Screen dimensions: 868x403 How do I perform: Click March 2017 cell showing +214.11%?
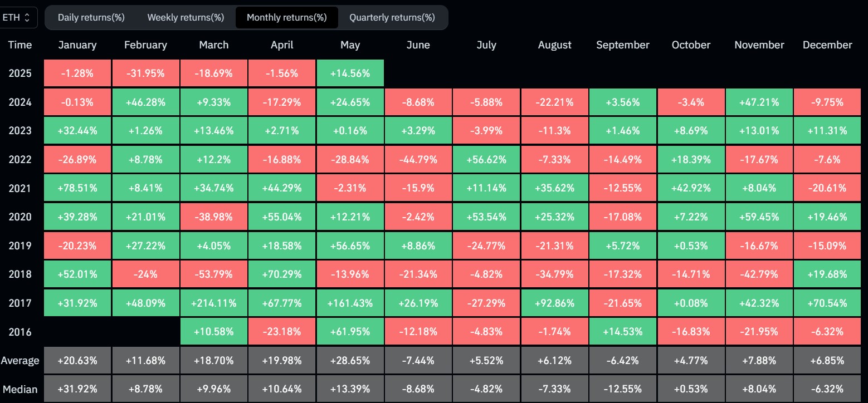coord(214,303)
